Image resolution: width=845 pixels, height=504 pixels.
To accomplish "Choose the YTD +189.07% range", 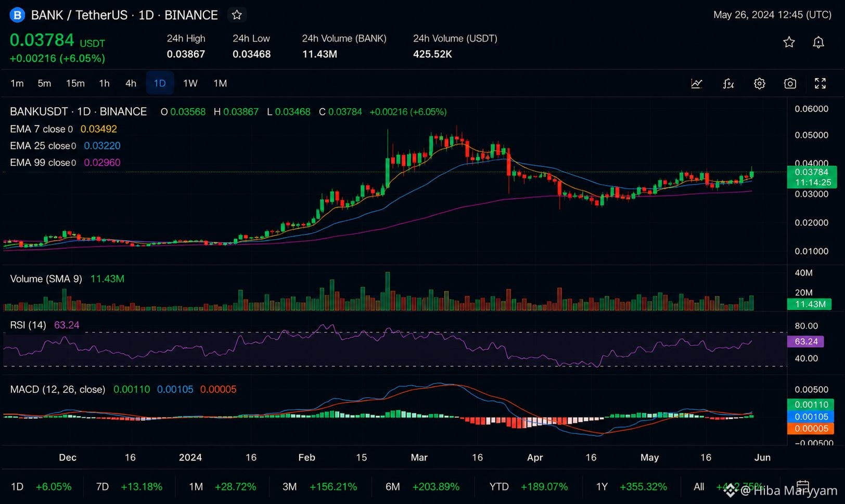I will click(528, 487).
